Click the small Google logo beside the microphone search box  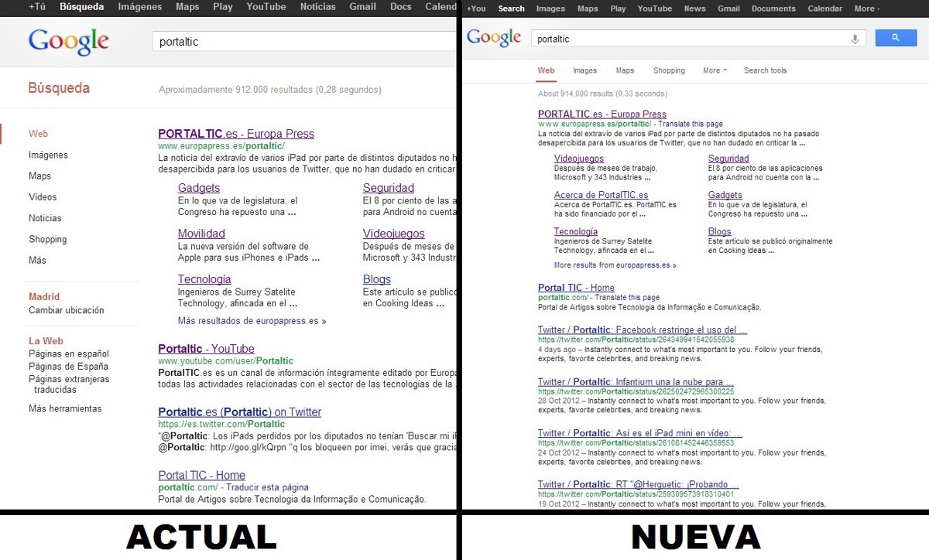(x=493, y=38)
